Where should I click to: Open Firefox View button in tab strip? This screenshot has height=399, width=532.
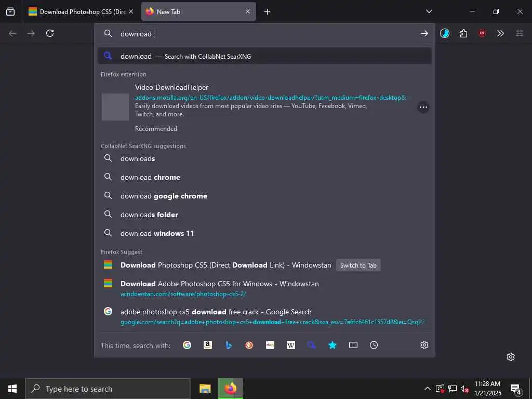tap(10, 11)
